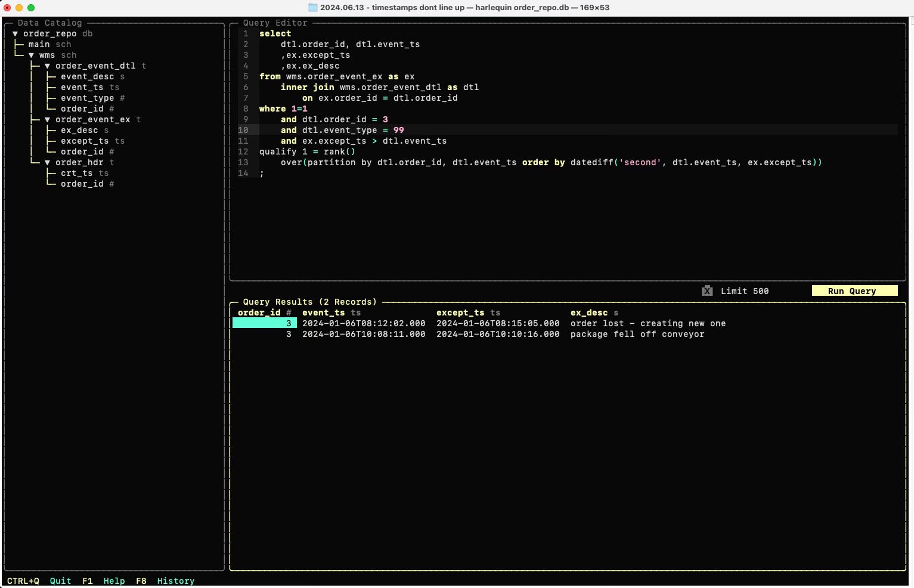Click the order_id results column header
This screenshot has width=914, height=588.
tap(264, 313)
